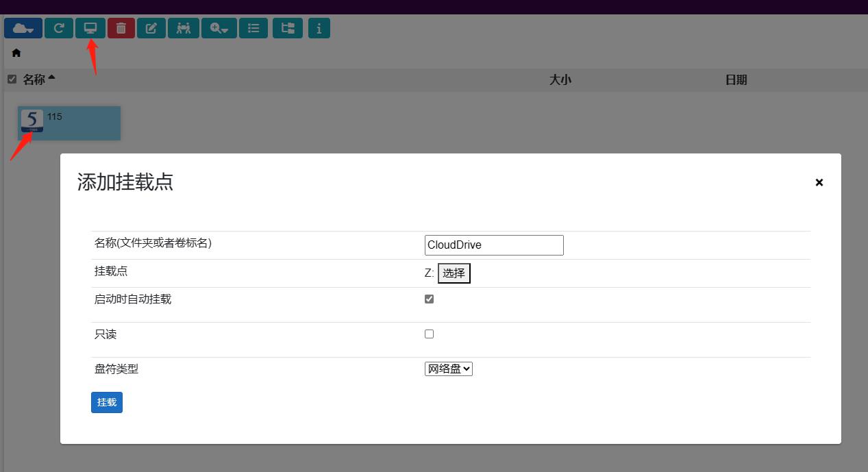Click the move/transfer people icon
868x472 pixels.
184,28
